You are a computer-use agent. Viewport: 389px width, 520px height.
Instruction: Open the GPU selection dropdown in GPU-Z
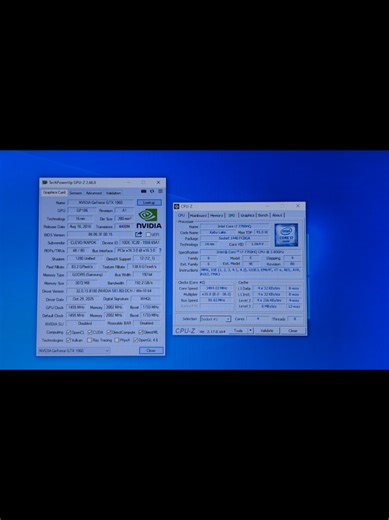74,351
